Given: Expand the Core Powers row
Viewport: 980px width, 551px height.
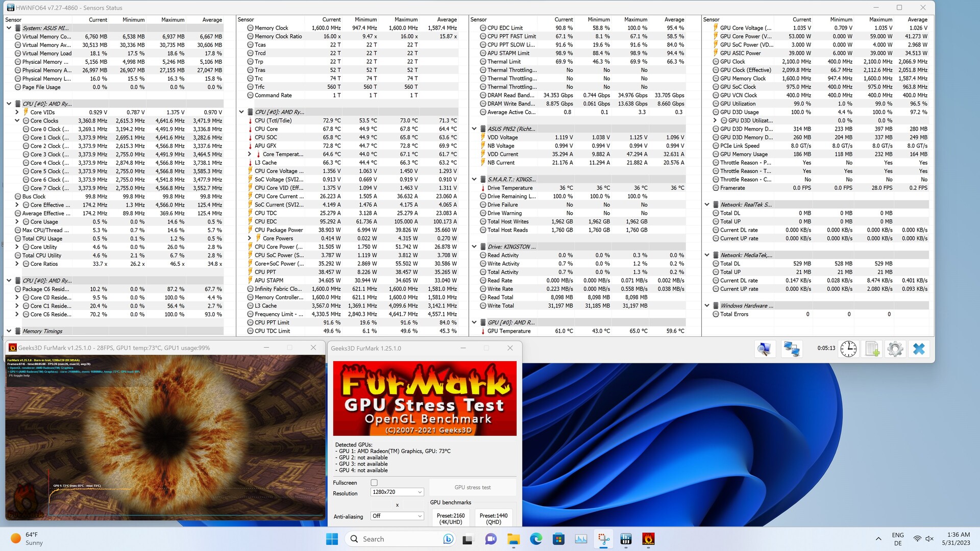Looking at the screenshot, I should [x=250, y=238].
